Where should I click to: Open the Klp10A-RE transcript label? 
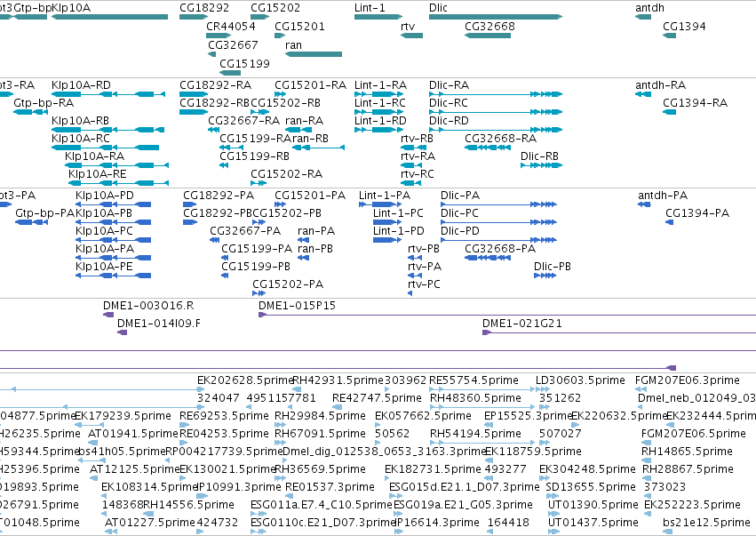tap(98, 173)
